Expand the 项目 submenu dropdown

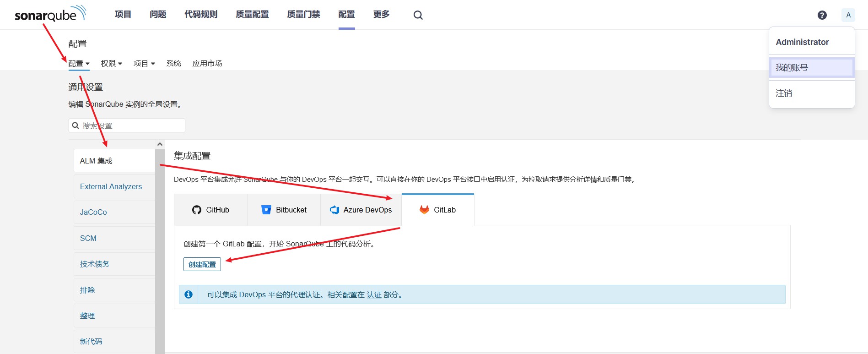pyautogui.click(x=144, y=64)
